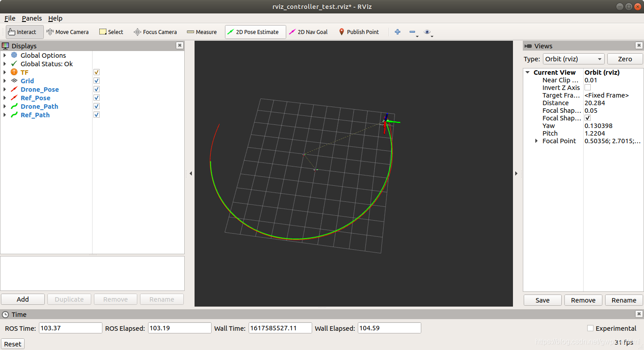The width and height of the screenshot is (644, 350).
Task: Choose the Publish Point tool
Action: point(359,32)
